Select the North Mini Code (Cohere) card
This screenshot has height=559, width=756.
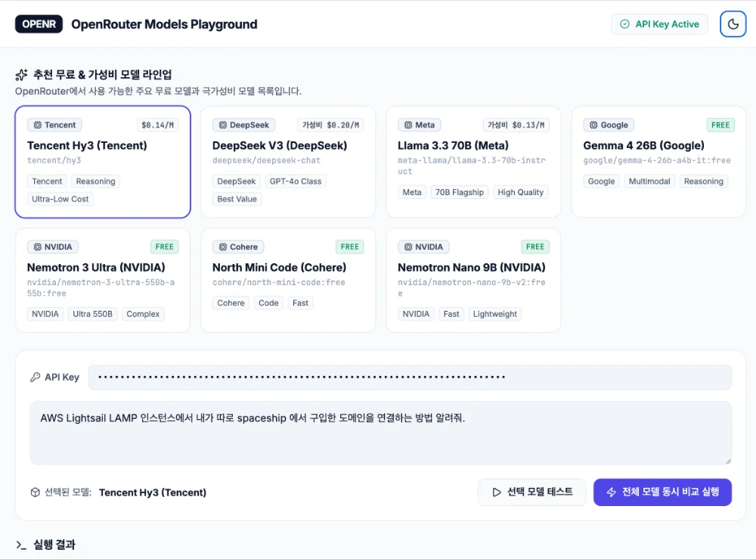click(288, 280)
